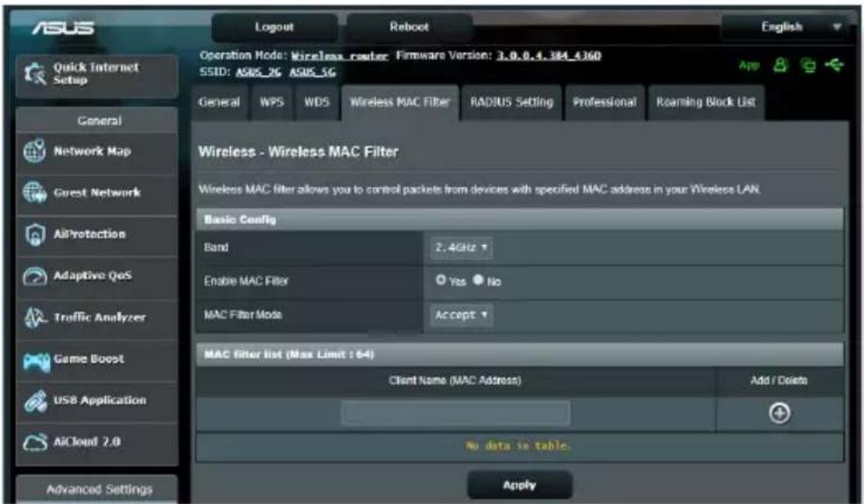This screenshot has height=504, width=864.
Task: Open Network Map menu label
Action: [92, 150]
